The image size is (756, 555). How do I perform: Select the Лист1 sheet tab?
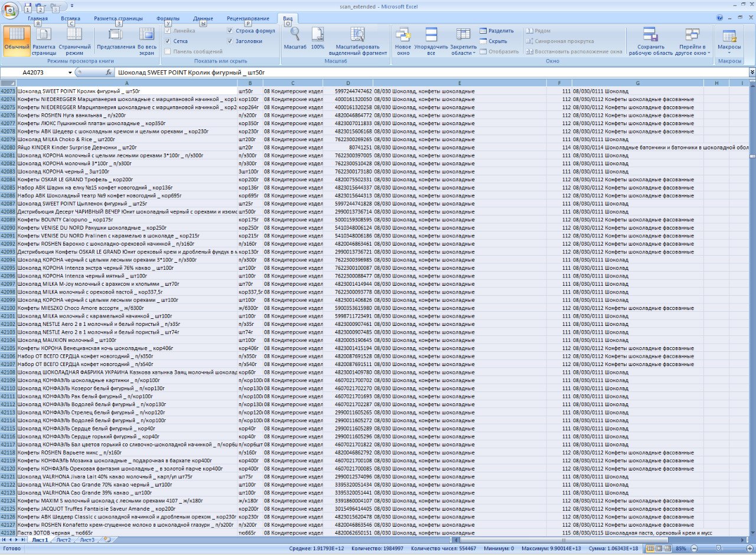pyautogui.click(x=40, y=540)
